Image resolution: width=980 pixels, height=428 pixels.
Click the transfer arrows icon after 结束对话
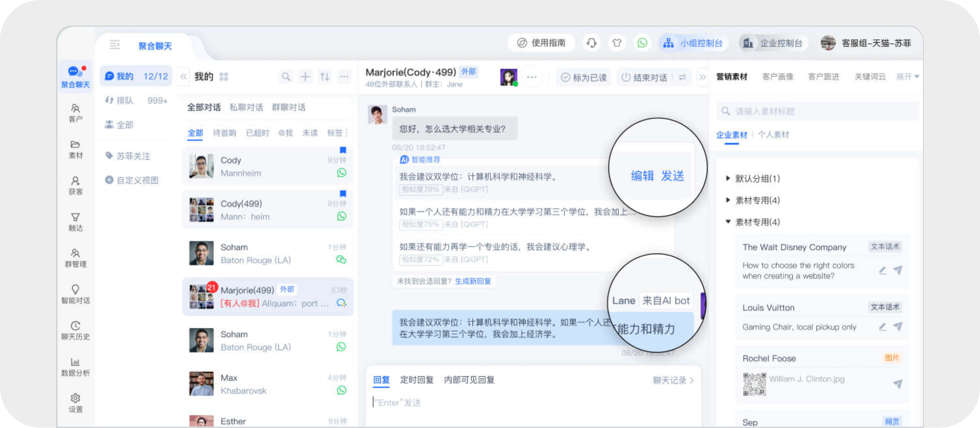[682, 77]
